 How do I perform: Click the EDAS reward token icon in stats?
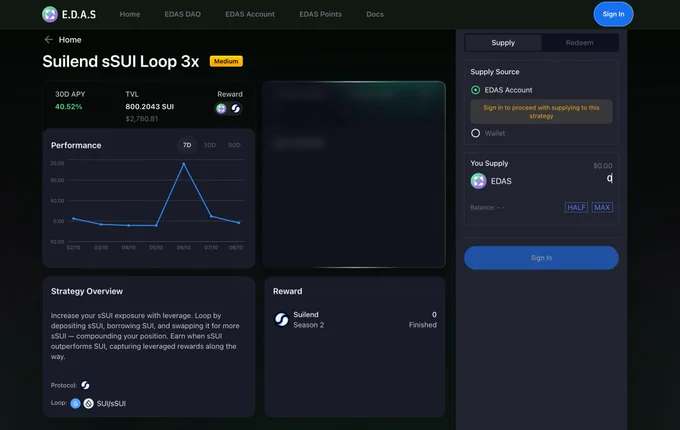221,108
